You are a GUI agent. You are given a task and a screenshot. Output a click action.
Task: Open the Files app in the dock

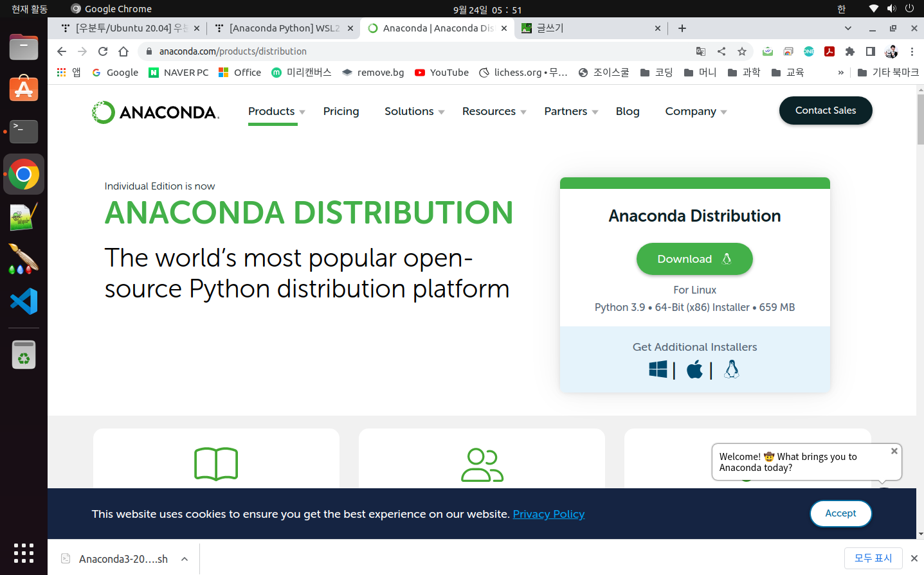(24, 47)
